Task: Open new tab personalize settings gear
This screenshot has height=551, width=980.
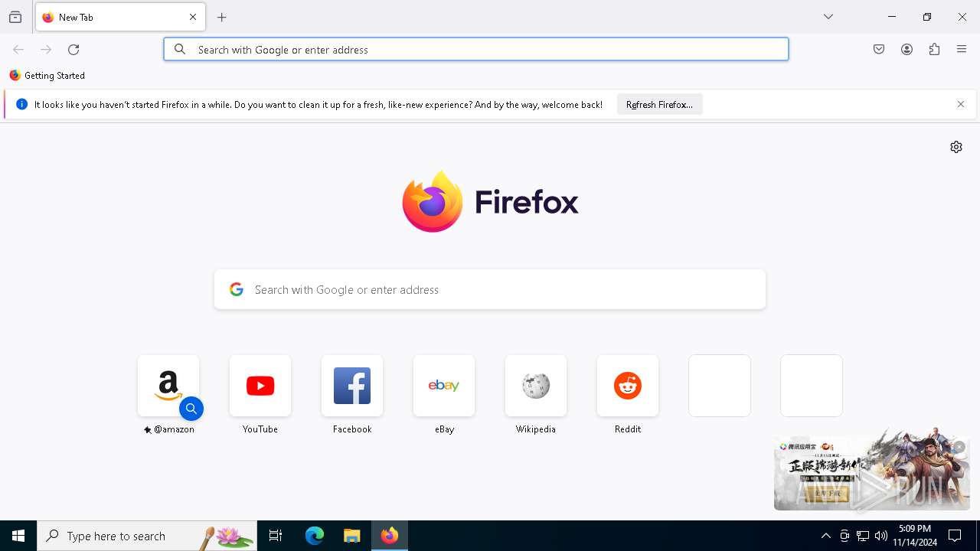Action: point(956,147)
